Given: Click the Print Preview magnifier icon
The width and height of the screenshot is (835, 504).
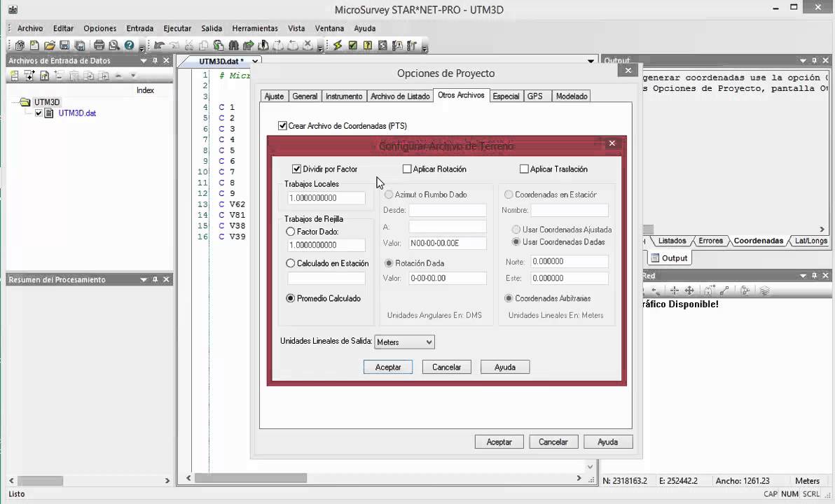Looking at the screenshot, I should (114, 45).
